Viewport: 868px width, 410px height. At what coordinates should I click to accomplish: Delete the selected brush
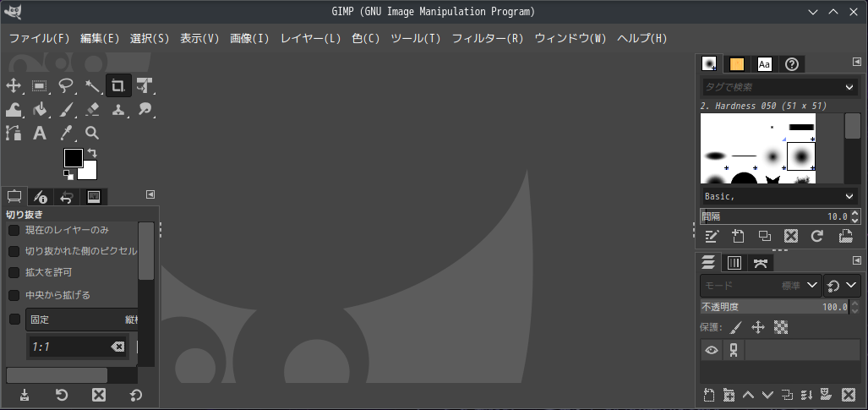(x=791, y=237)
